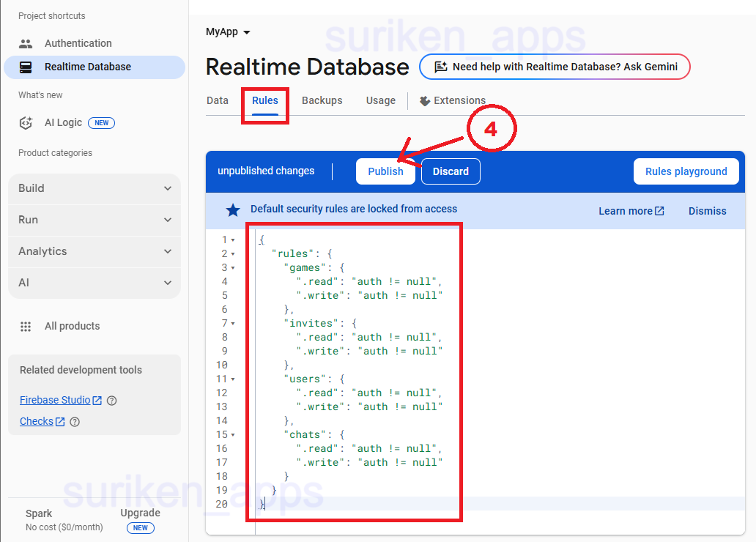Click the Realtime Database icon in sidebar
This screenshot has width=756, height=542.
point(26,67)
